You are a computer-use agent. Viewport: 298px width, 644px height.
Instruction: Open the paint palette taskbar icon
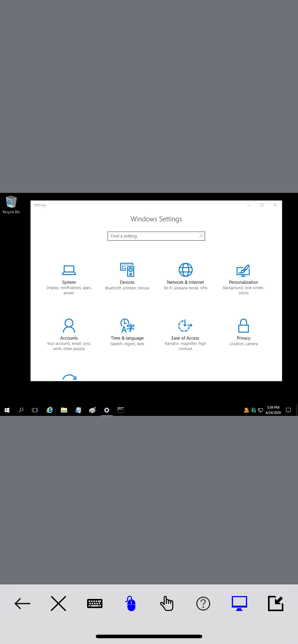click(x=92, y=410)
